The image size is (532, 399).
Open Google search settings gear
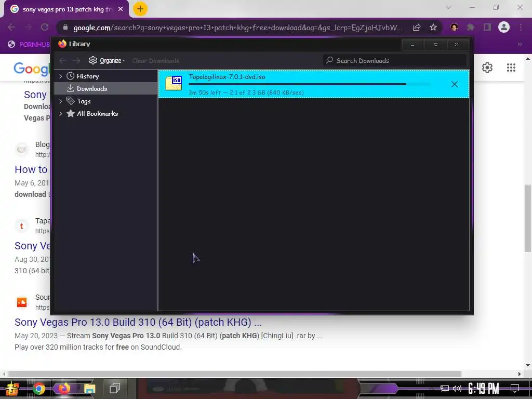(487, 68)
